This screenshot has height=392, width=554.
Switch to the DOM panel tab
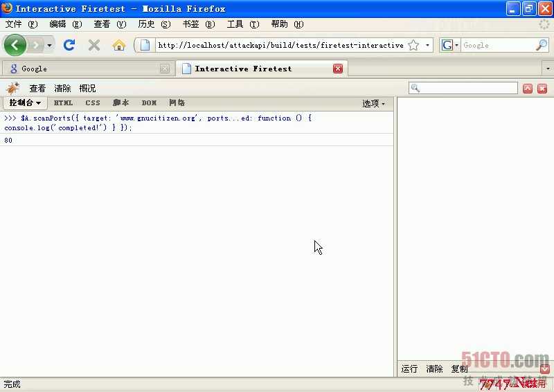[x=149, y=103]
